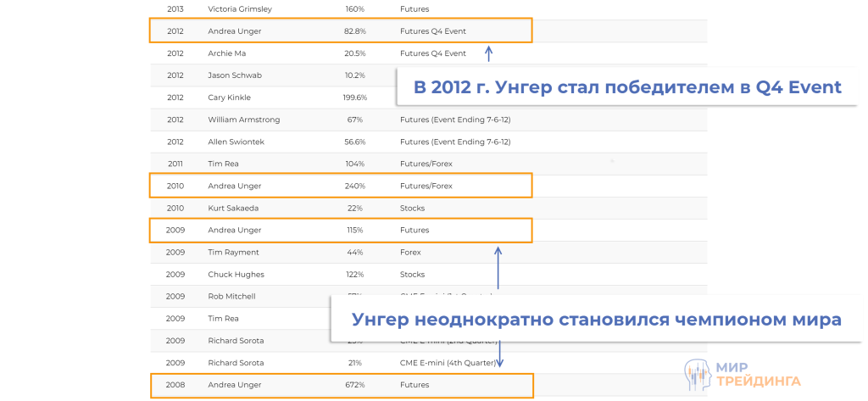Image resolution: width=868 pixels, height=401 pixels.
Task: Click the 82.8% result for Andrea Unger
Action: coord(355,31)
